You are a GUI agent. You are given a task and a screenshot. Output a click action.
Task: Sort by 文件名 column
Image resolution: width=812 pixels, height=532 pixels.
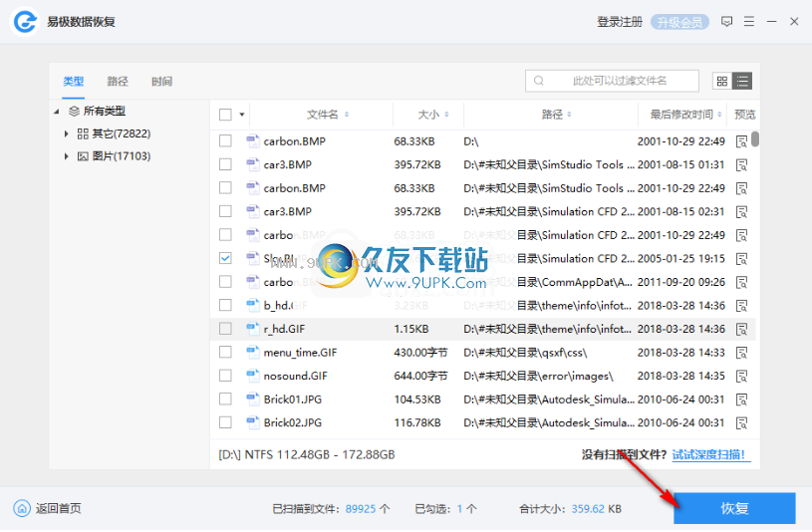pos(327,115)
